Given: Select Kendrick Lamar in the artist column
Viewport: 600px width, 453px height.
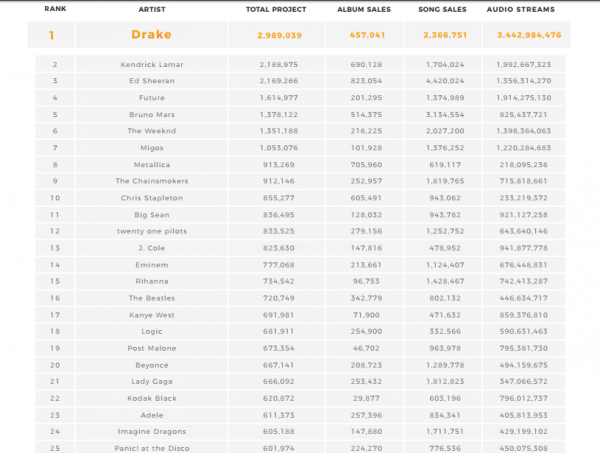Looking at the screenshot, I should coord(151,65).
